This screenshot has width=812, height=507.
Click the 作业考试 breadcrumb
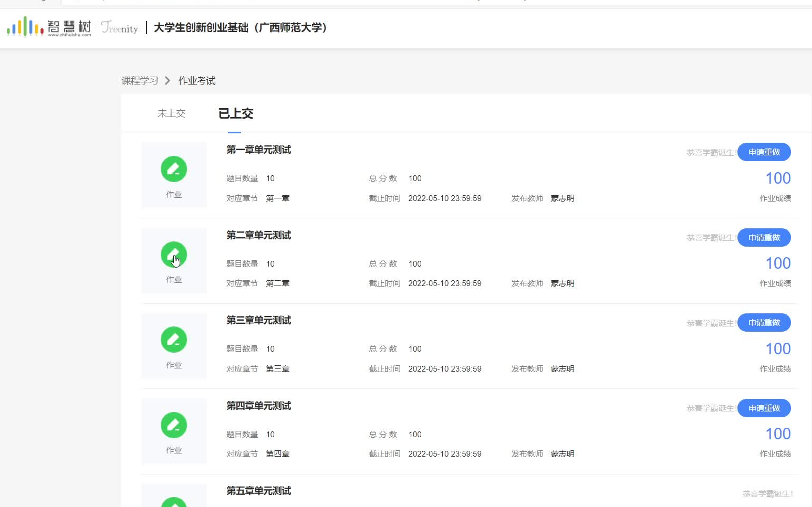pyautogui.click(x=197, y=80)
